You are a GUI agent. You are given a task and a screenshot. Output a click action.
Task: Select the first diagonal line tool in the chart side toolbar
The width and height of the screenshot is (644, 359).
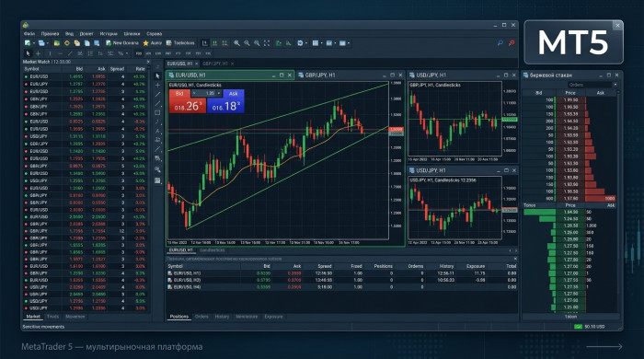(157, 95)
